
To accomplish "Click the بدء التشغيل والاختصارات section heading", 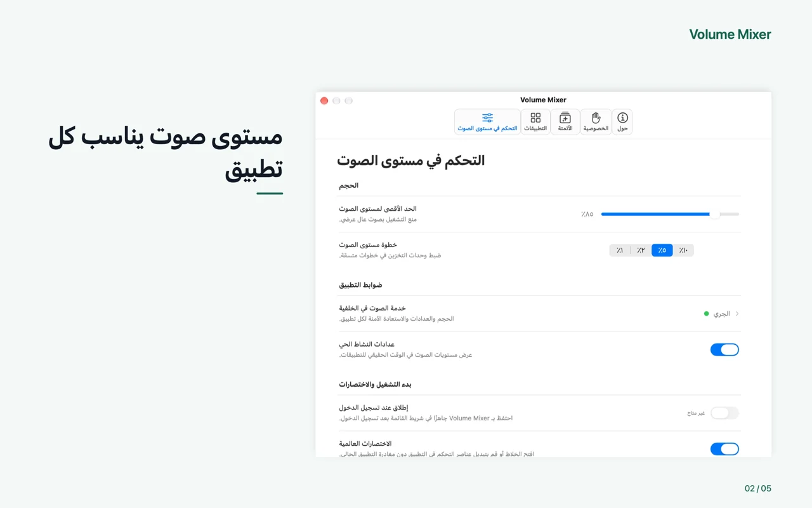I will click(x=375, y=384).
